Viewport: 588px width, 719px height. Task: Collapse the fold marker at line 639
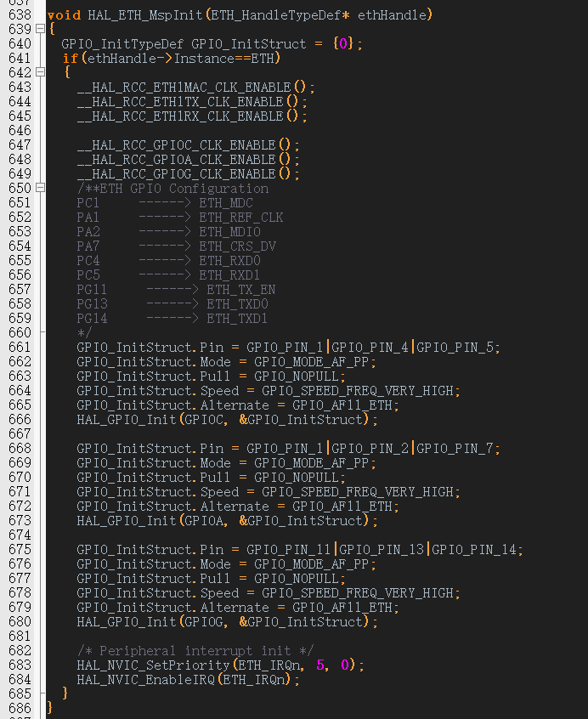[40, 29]
